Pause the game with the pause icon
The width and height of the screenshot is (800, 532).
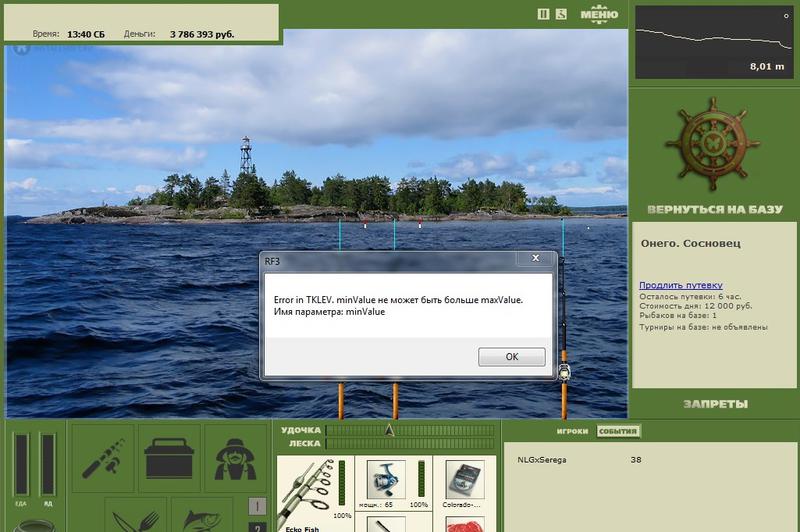point(543,14)
